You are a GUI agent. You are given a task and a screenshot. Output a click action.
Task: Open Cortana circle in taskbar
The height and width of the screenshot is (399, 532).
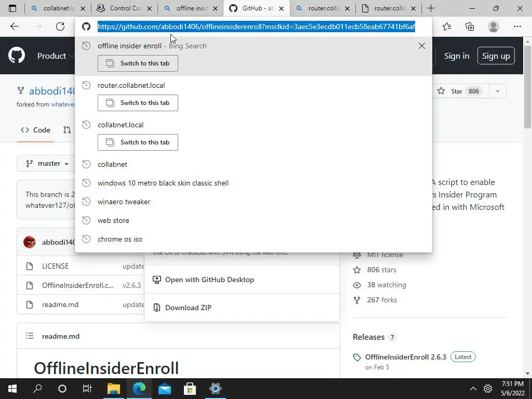click(62, 389)
